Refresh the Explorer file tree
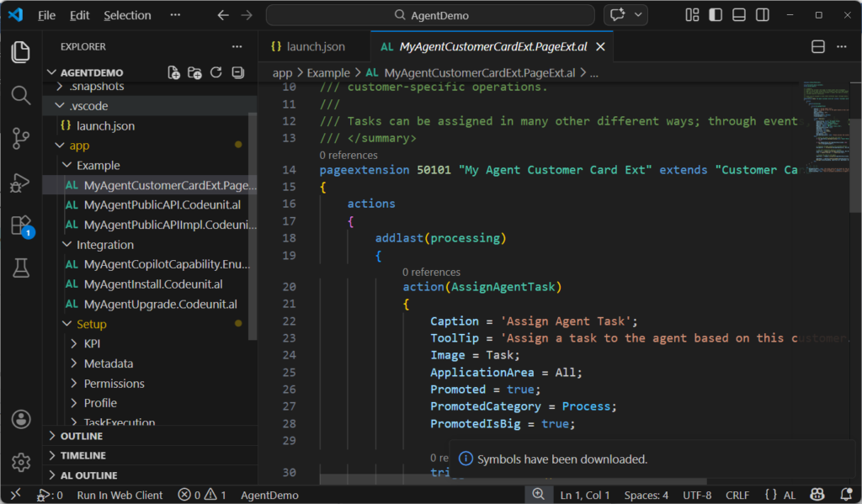The image size is (862, 504). tap(216, 72)
